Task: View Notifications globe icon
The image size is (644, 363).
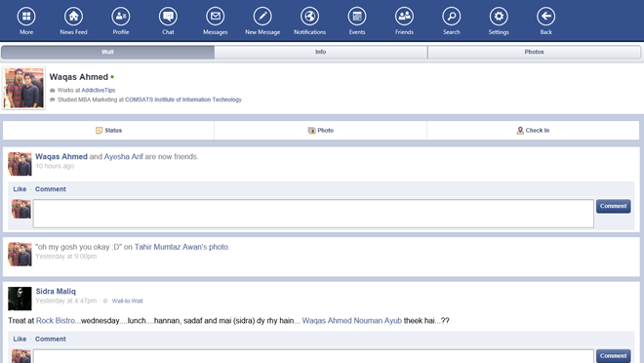Action: click(309, 17)
